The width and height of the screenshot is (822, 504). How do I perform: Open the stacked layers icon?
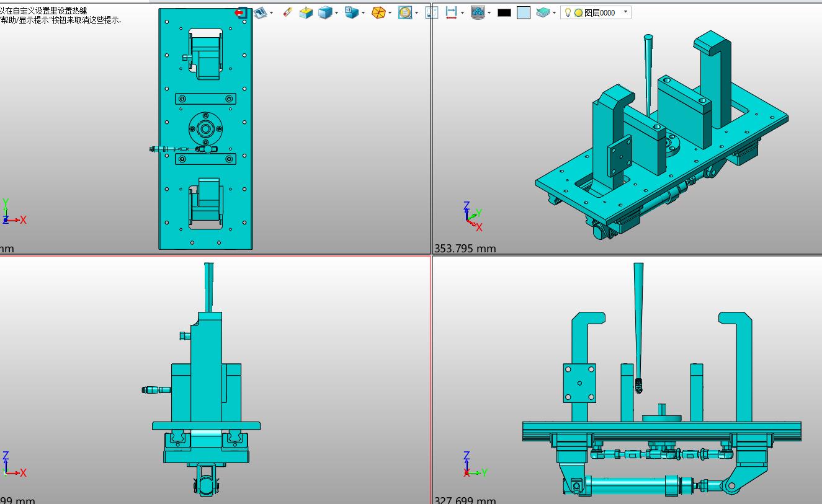pos(543,12)
